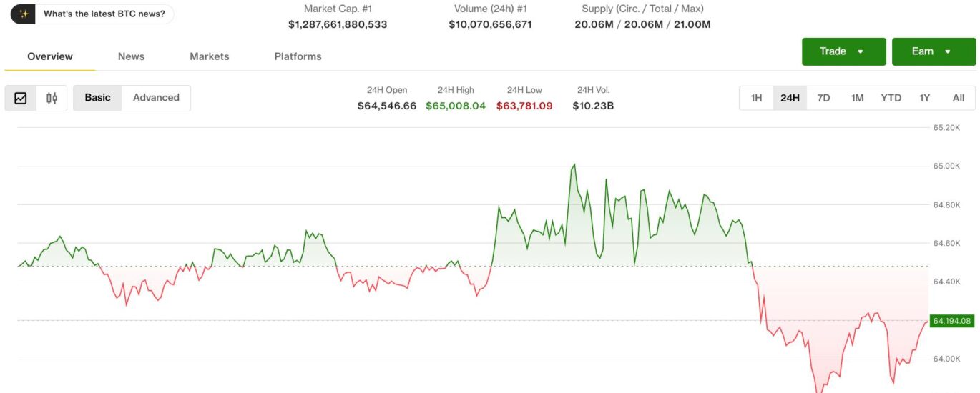Screen dimensions: 980x393
Task: Open the Markets tab
Action: (210, 56)
